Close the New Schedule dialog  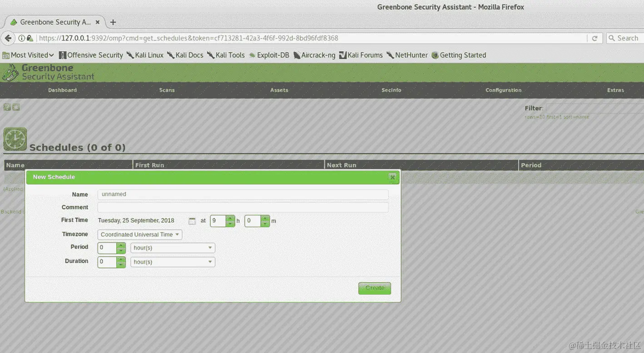[x=392, y=177]
